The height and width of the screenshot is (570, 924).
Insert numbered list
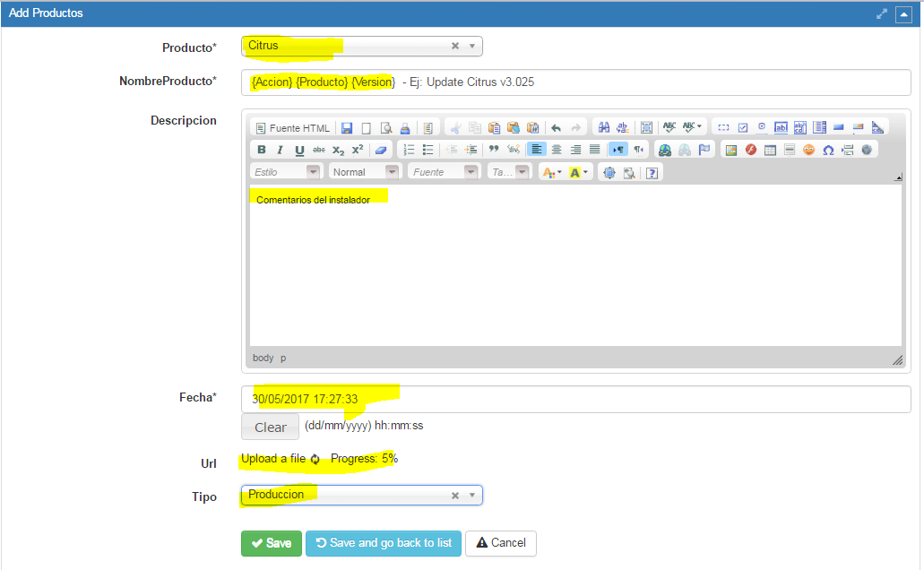pos(409,150)
